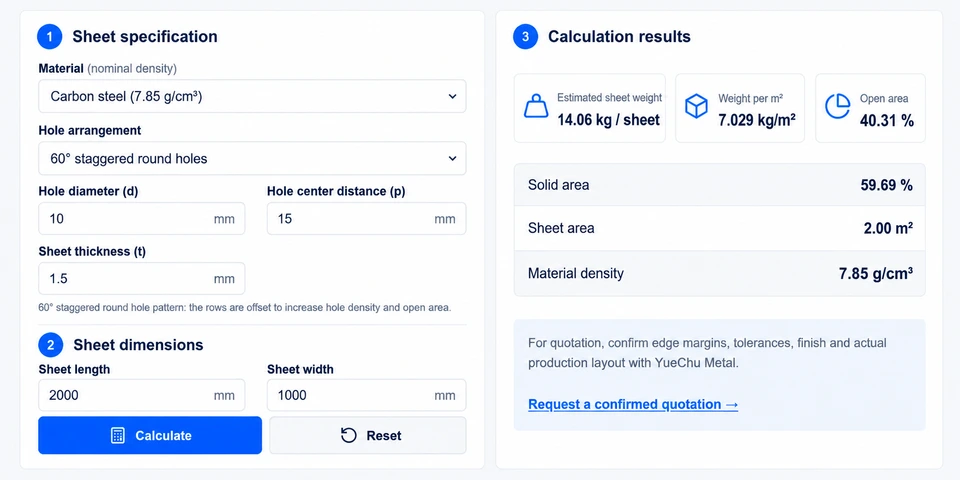Click the Hole arrangement chevron arrow
The width and height of the screenshot is (960, 480).
[452, 159]
